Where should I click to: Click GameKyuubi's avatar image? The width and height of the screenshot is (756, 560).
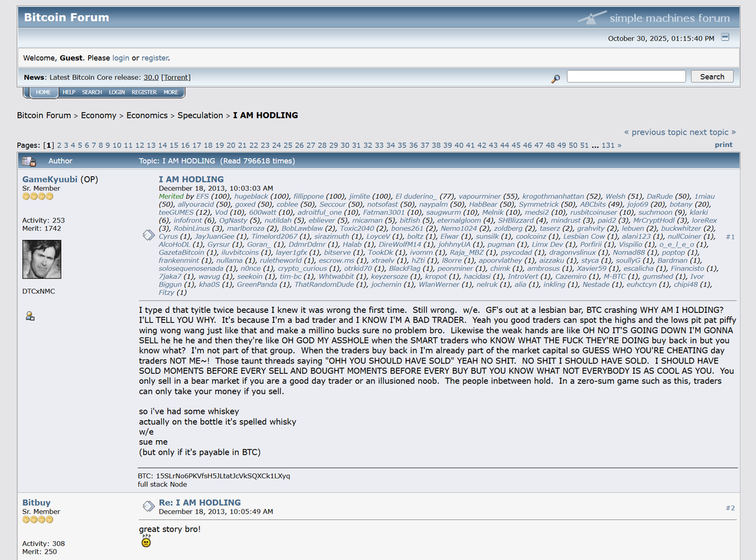[x=42, y=260]
